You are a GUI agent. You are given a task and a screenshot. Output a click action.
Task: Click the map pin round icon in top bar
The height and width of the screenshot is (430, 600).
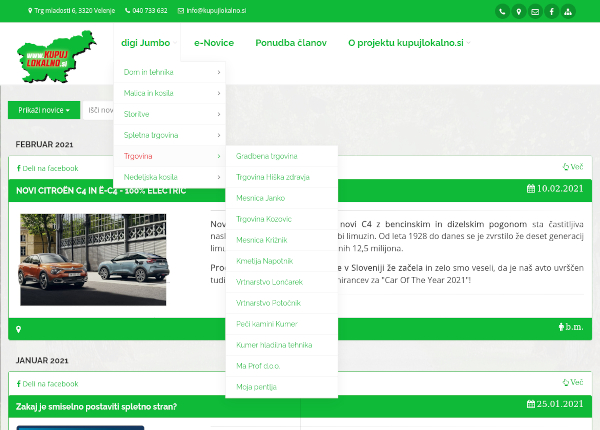click(x=519, y=11)
